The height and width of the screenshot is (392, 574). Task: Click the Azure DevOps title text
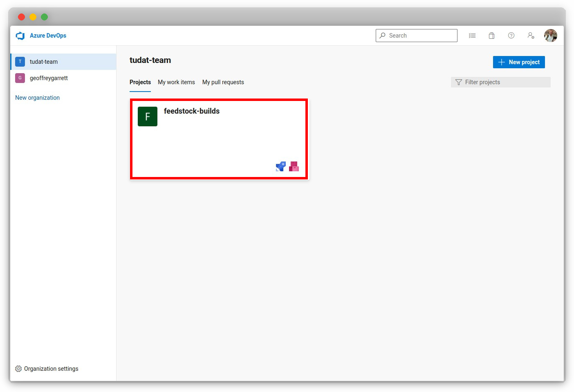pos(48,36)
